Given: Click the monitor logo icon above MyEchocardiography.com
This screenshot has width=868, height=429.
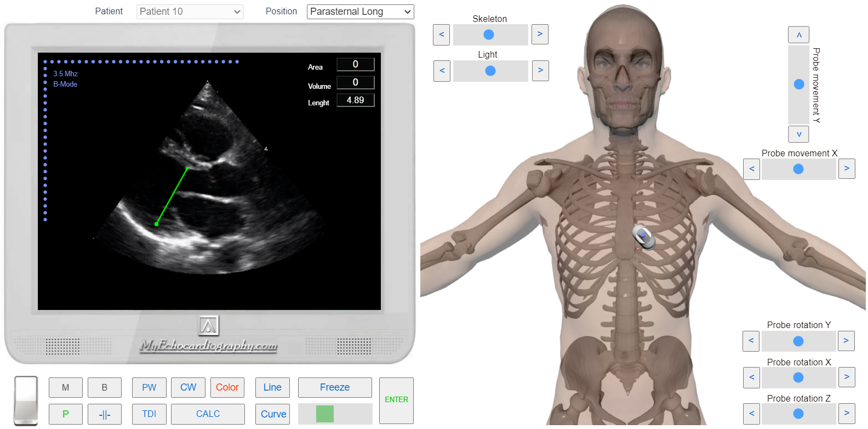Looking at the screenshot, I should point(208,326).
